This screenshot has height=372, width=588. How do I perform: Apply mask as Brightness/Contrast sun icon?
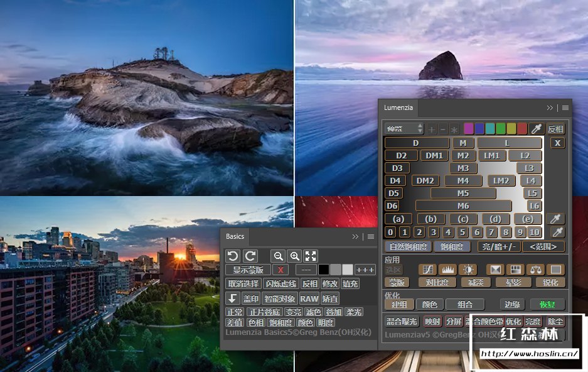(x=468, y=270)
